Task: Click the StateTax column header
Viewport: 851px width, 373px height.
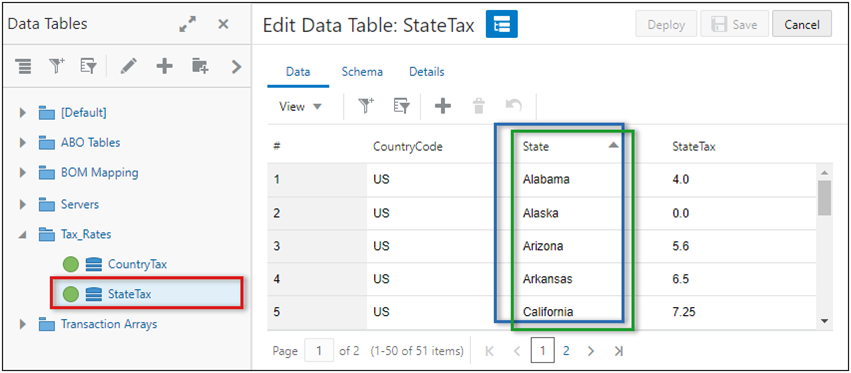Action: [694, 147]
